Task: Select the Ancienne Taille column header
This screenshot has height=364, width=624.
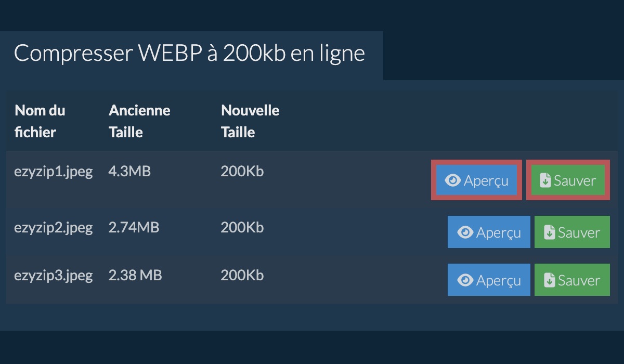Action: coord(139,121)
